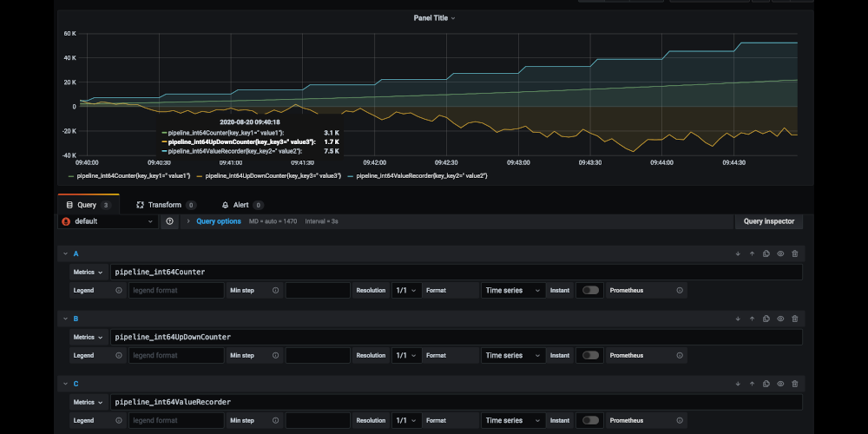This screenshot has width=868, height=434.
Task: Hide query C with eye icon
Action: tap(780, 384)
